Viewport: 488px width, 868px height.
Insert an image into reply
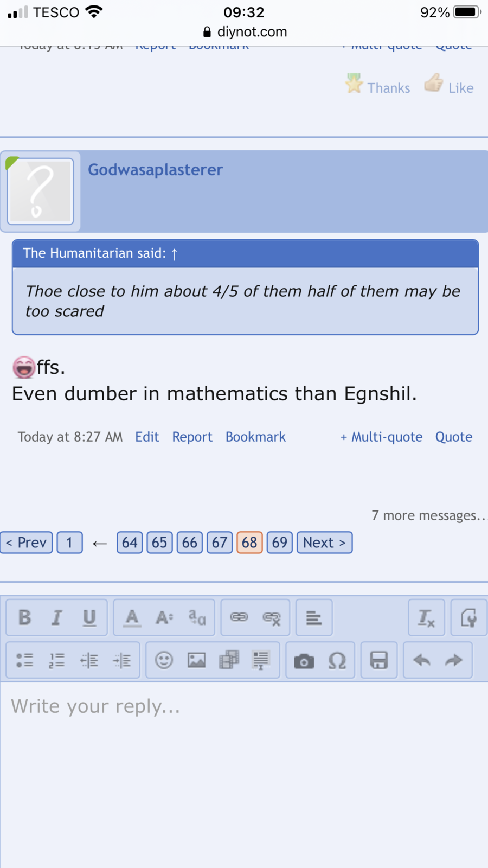click(x=196, y=660)
